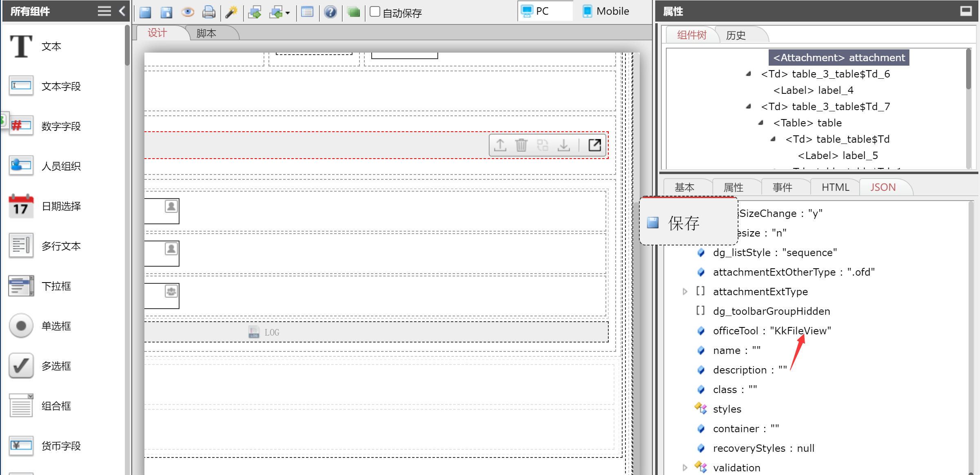
Task: Click the component tree vertical scrollbar
Action: coord(969,69)
